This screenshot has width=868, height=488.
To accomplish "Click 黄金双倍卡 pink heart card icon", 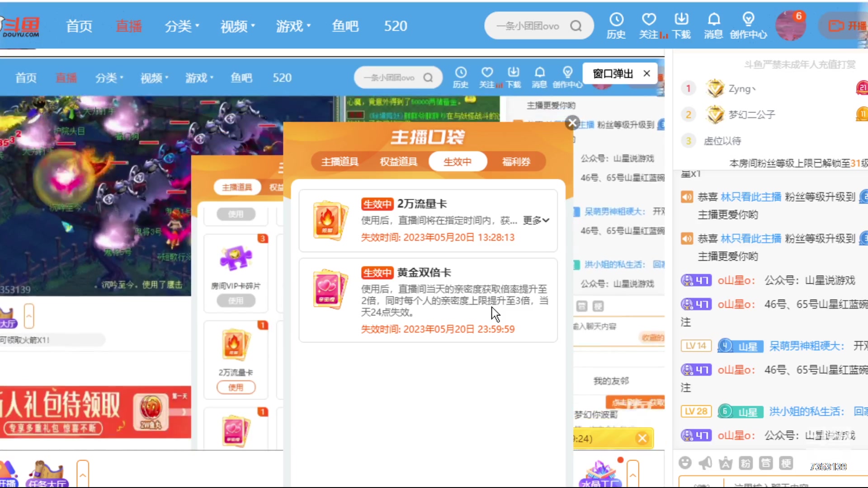I will tap(330, 289).
